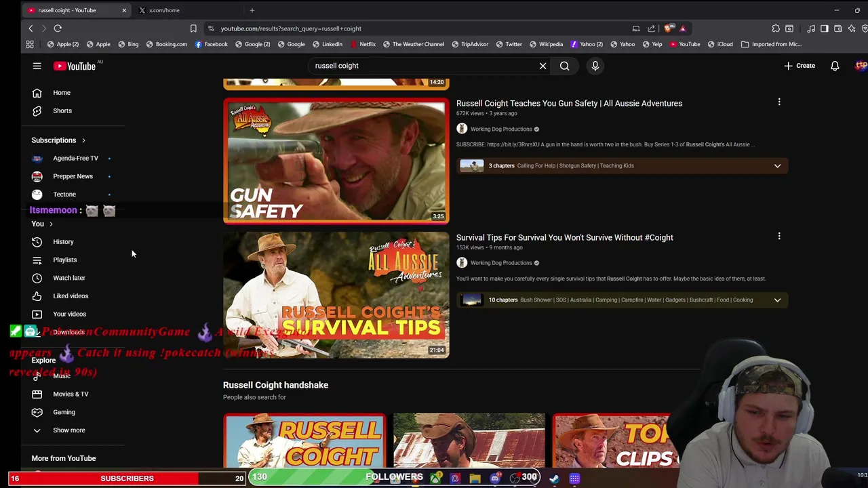Screen dimensions: 868x488
Task: Open the first related search thumbnail Russell Coight
Action: (304, 441)
